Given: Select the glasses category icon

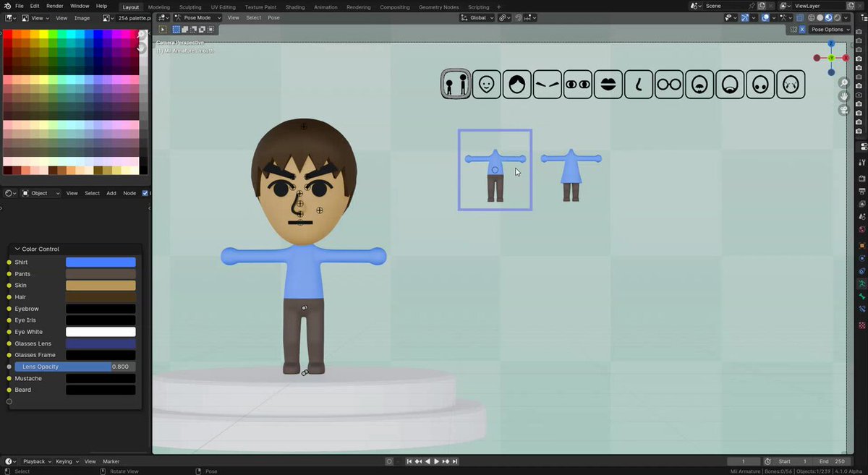Looking at the screenshot, I should [669, 85].
